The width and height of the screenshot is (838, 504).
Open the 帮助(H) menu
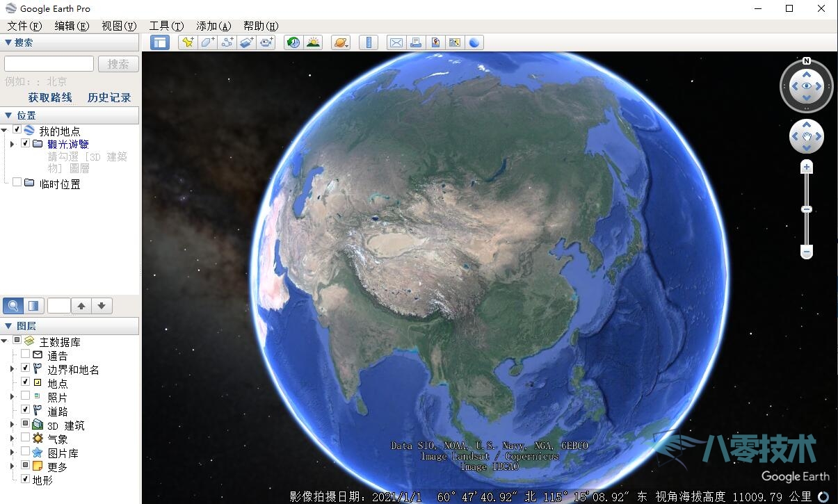click(x=261, y=26)
